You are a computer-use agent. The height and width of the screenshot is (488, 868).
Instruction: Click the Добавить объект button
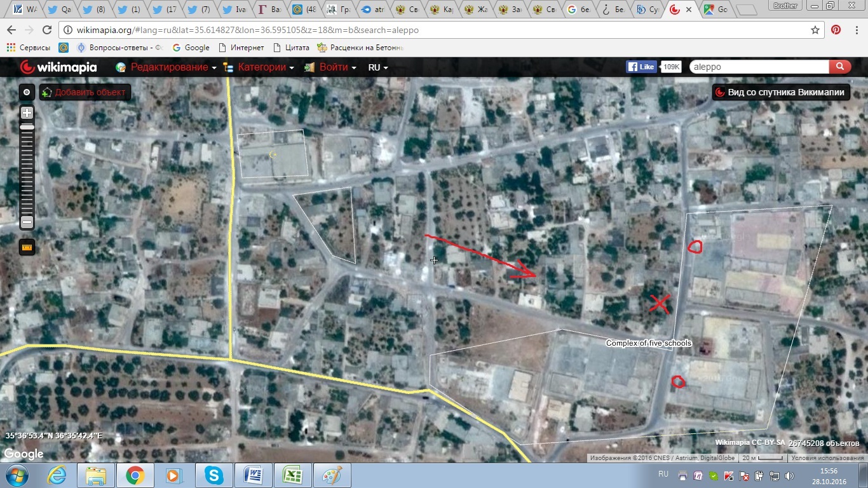tap(85, 92)
